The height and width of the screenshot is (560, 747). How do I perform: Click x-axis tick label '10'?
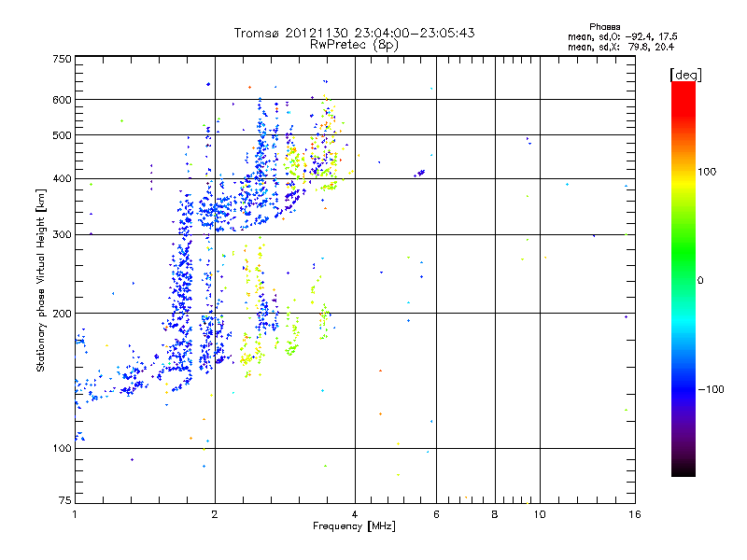point(540,514)
